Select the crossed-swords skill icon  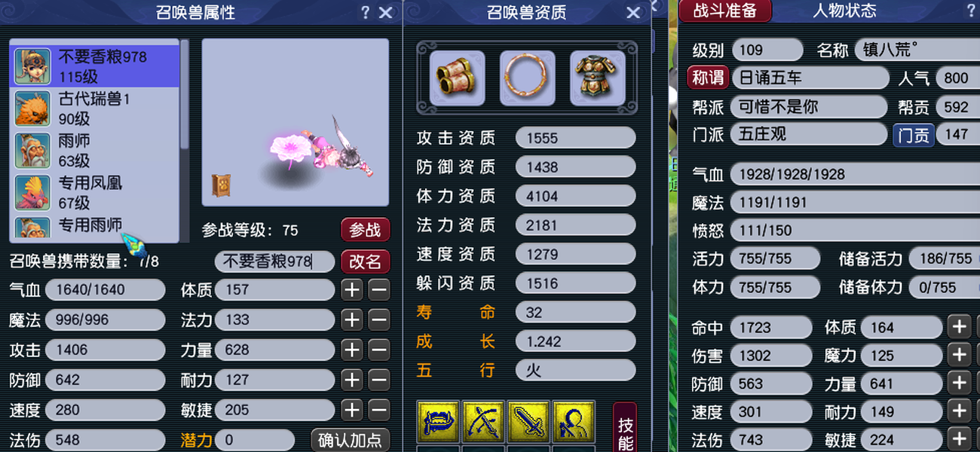coord(484,423)
